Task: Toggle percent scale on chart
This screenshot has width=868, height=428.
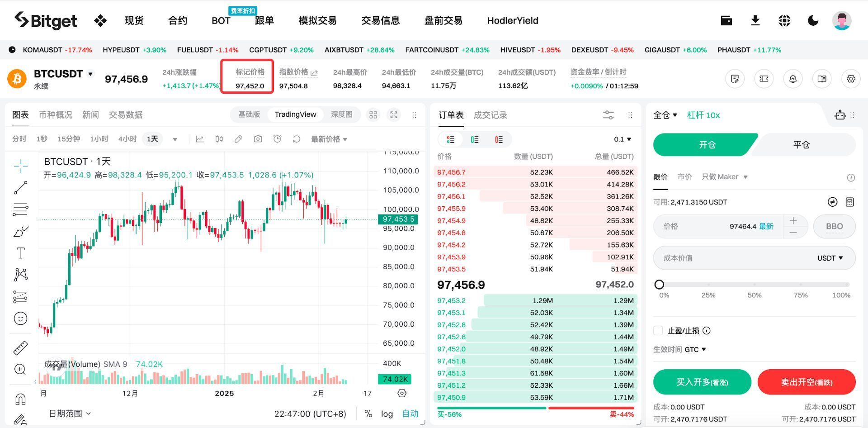Action: [368, 414]
